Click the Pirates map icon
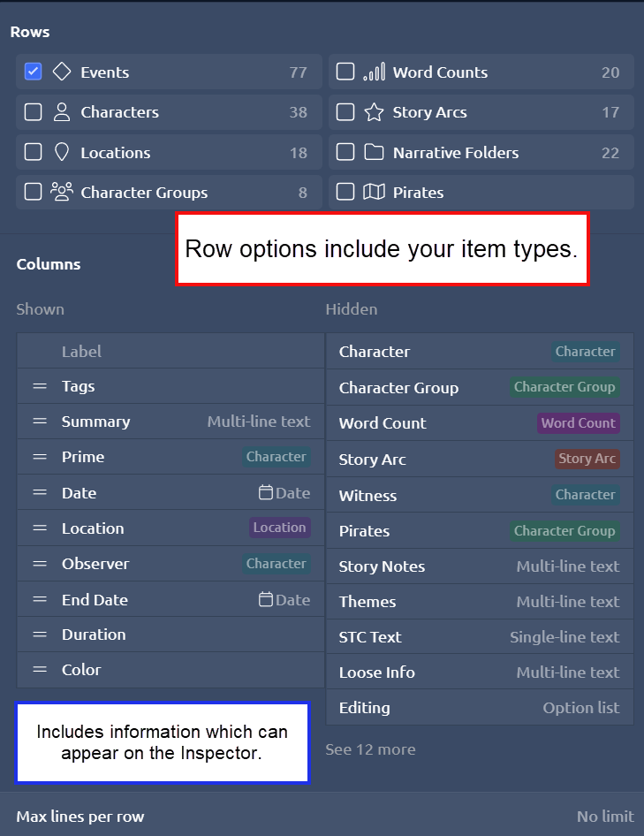Image resolution: width=644 pixels, height=836 pixels. tap(374, 192)
